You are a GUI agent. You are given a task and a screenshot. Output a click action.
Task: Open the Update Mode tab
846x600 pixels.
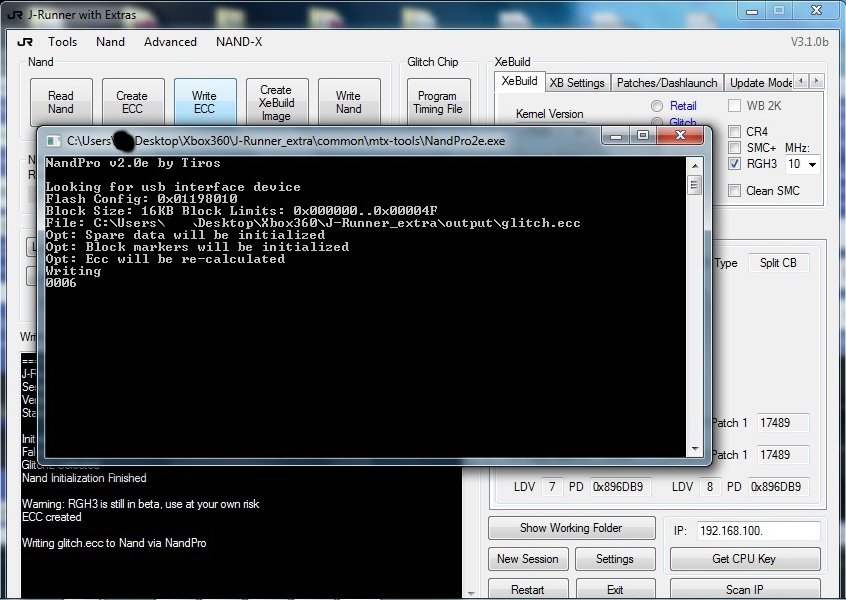(760, 83)
